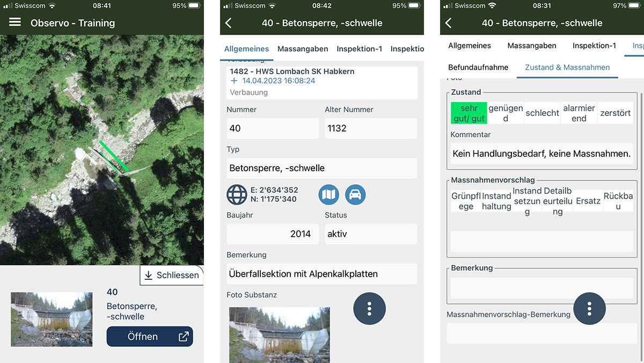Open the map icon button
The image size is (644, 363).
[x=329, y=194]
